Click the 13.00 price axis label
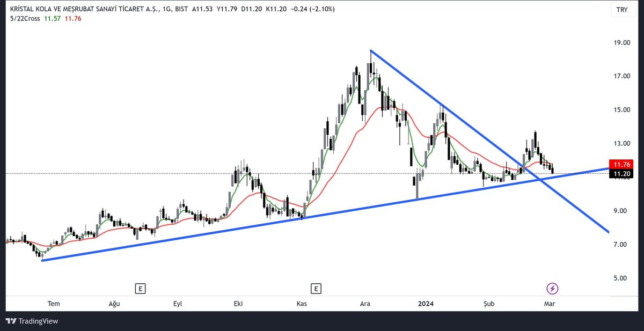This screenshot has width=644, height=331. [622, 144]
